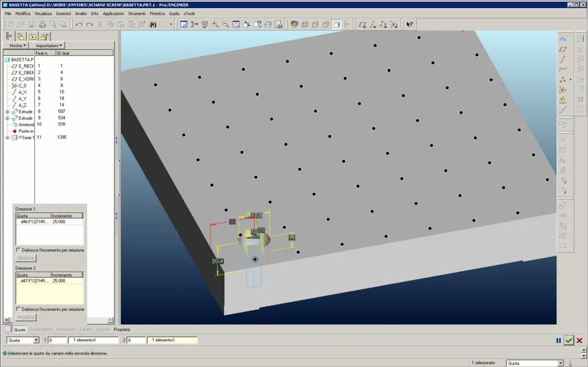Select the Datum Plane tool in right toolbar

[563, 49]
